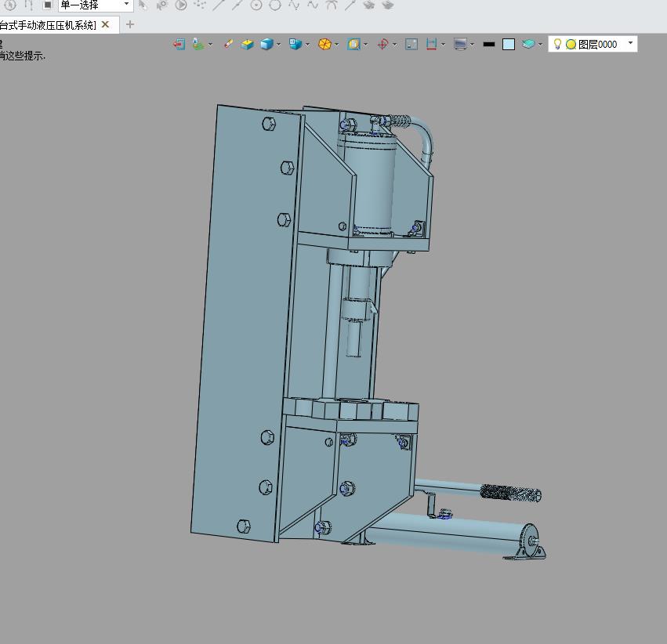Add a new tab with plus button
The width and height of the screenshot is (667, 644).
pos(130,24)
